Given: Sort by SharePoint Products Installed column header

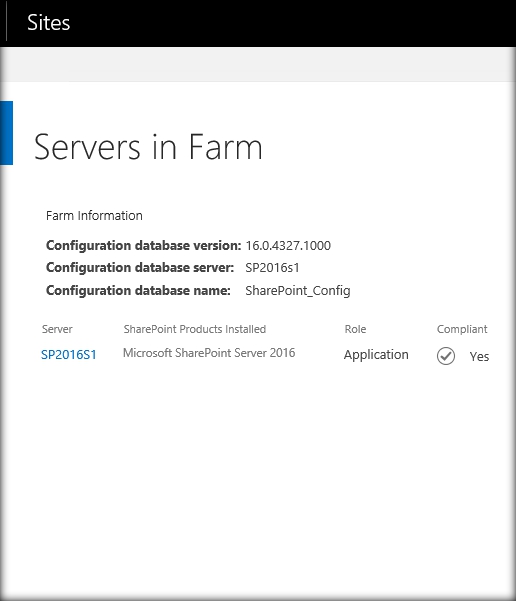Looking at the screenshot, I should [x=195, y=329].
